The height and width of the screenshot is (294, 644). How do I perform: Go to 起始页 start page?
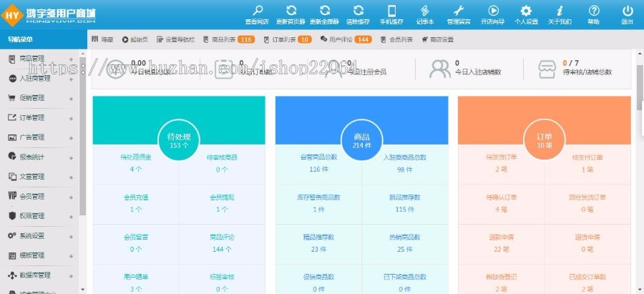134,40
